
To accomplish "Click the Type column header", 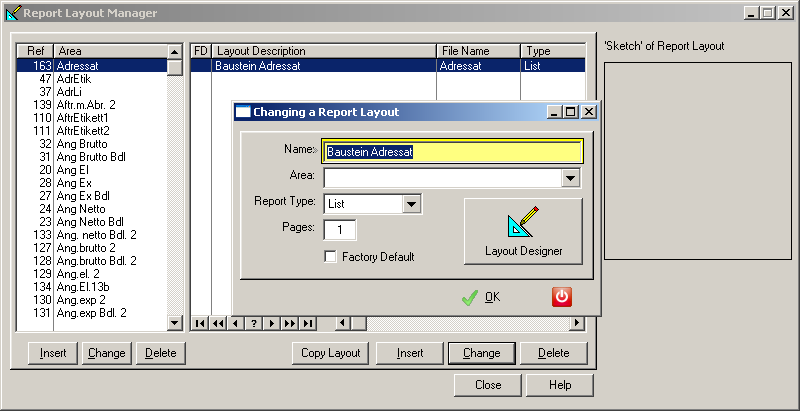I will click(553, 51).
